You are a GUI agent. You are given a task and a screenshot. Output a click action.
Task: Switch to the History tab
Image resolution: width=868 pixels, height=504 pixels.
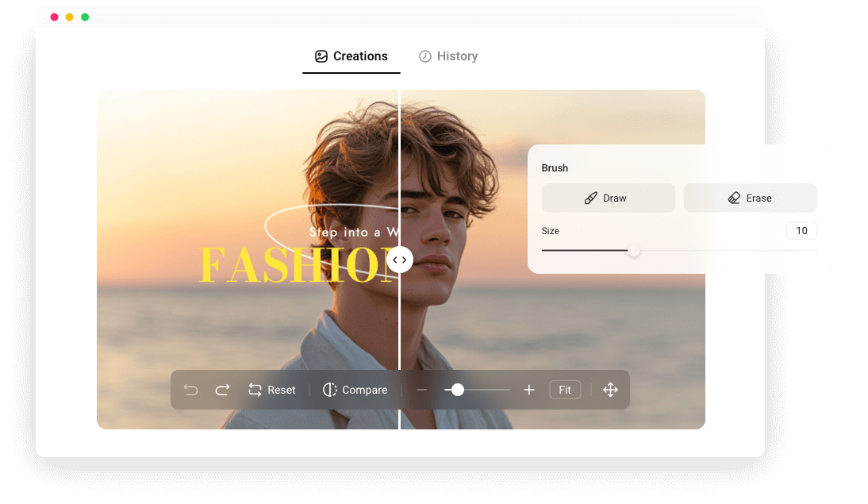[448, 56]
